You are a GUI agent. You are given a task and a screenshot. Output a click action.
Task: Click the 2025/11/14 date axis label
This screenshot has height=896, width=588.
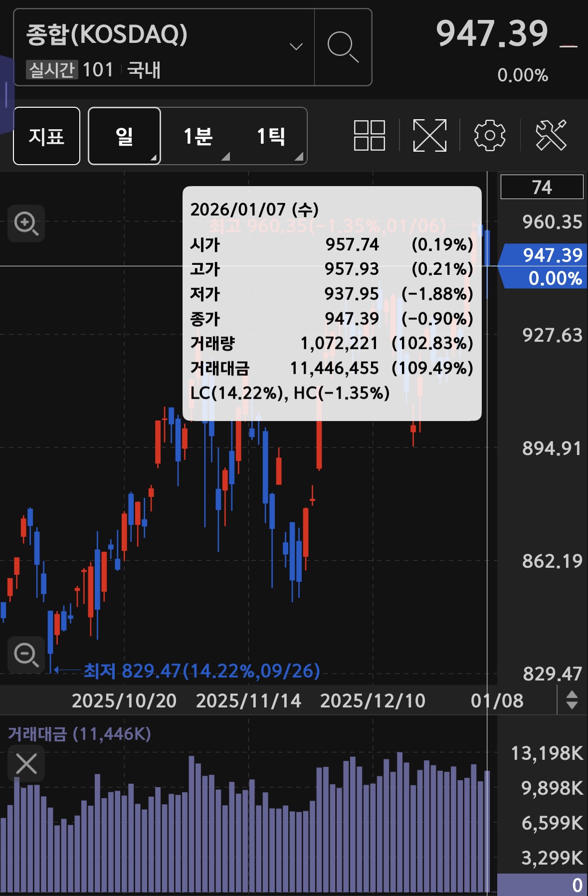click(248, 701)
